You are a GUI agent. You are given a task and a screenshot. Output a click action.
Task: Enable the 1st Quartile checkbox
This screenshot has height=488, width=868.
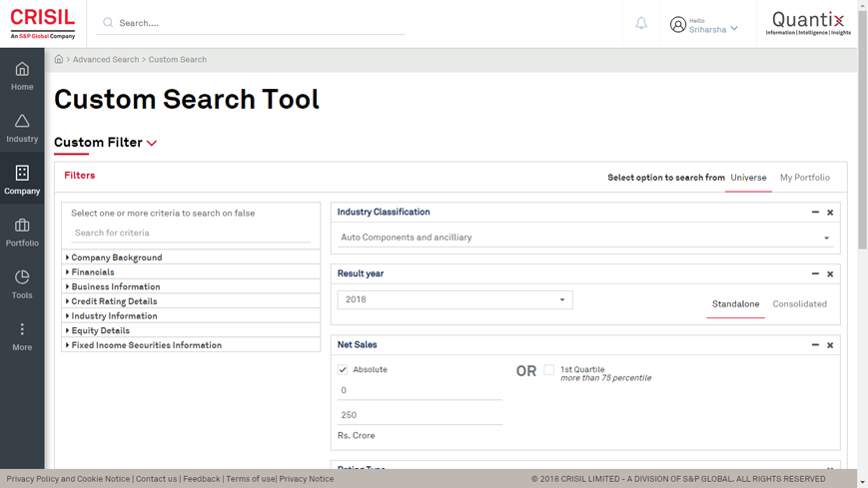548,370
